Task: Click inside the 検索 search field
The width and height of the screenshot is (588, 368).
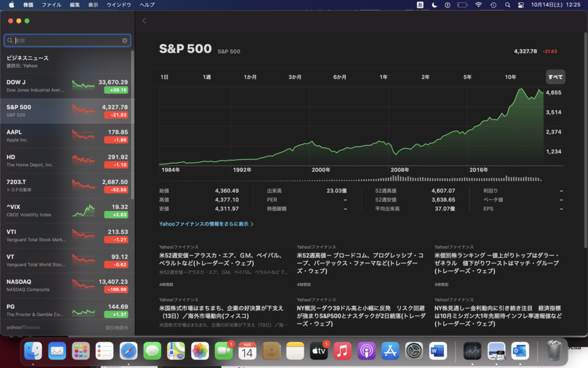Action: [x=66, y=41]
